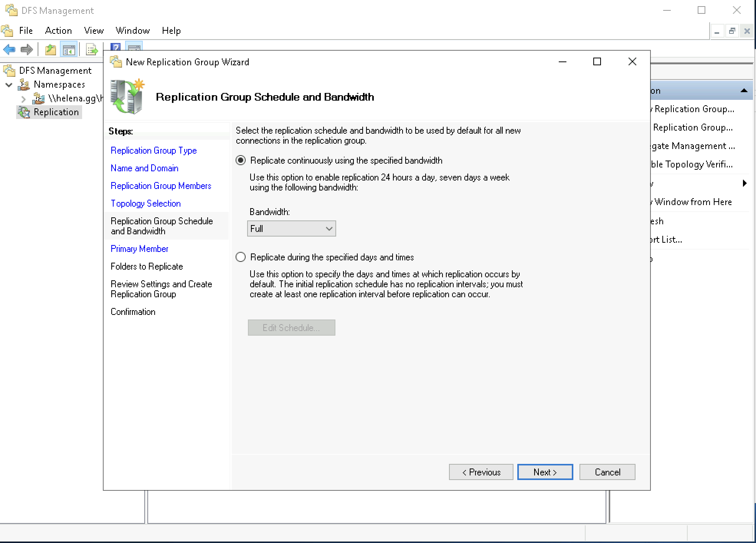Image resolution: width=756 pixels, height=543 pixels.
Task: Open the Bandwidth dropdown showing Full
Action: tap(291, 229)
